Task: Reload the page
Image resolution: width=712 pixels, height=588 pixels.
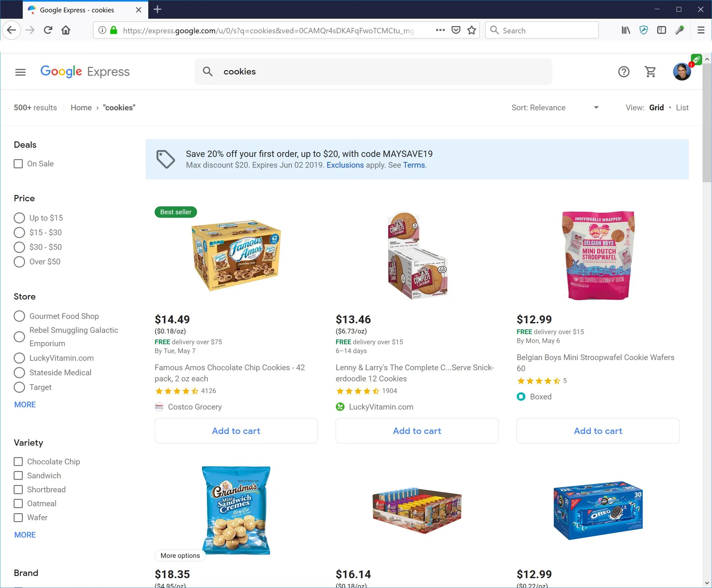Action: [x=48, y=30]
